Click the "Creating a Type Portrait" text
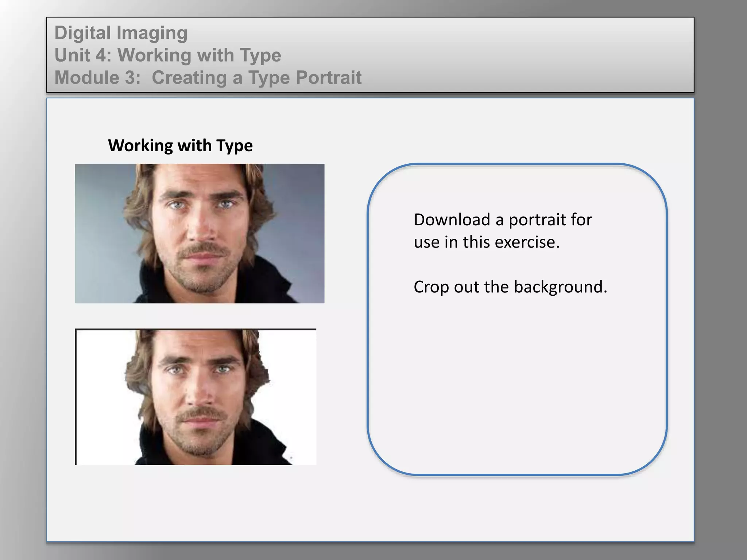 pos(256,77)
